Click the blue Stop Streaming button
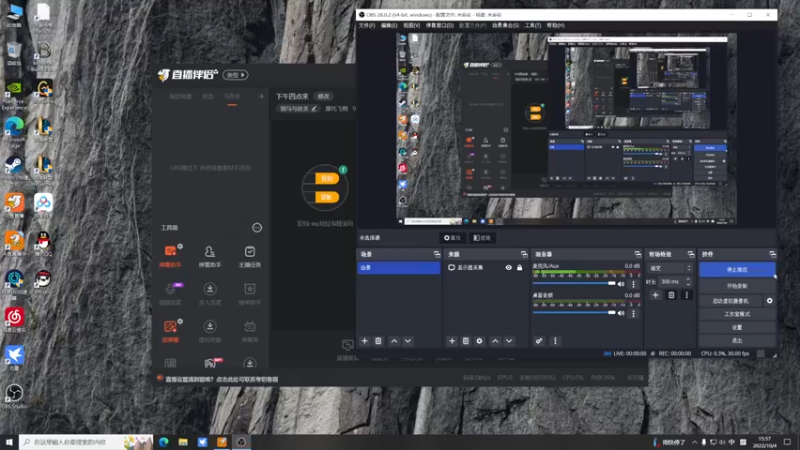800x450 pixels. [737, 269]
